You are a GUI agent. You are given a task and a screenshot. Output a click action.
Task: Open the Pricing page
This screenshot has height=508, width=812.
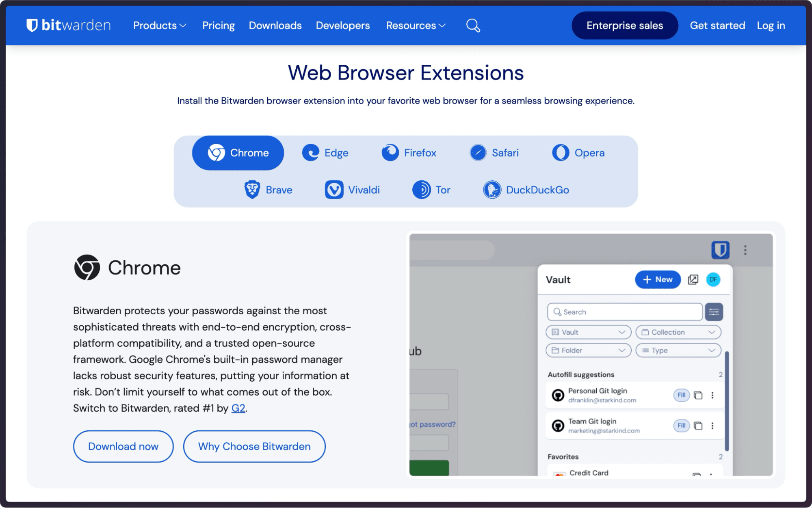click(x=219, y=26)
